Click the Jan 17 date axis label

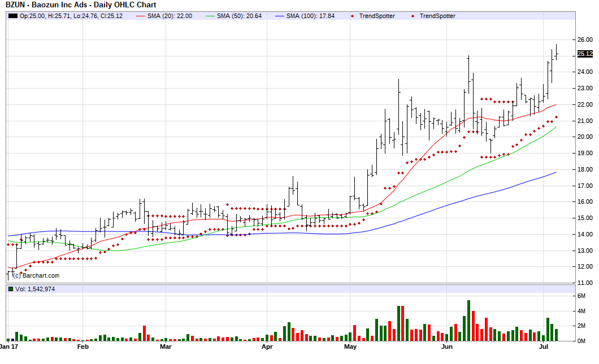click(x=9, y=347)
